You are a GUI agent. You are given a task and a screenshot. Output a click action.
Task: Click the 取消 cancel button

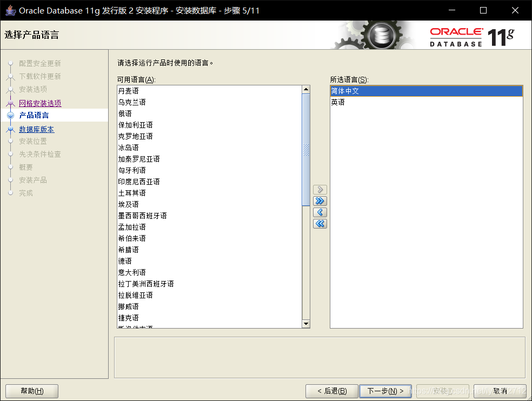coord(500,391)
